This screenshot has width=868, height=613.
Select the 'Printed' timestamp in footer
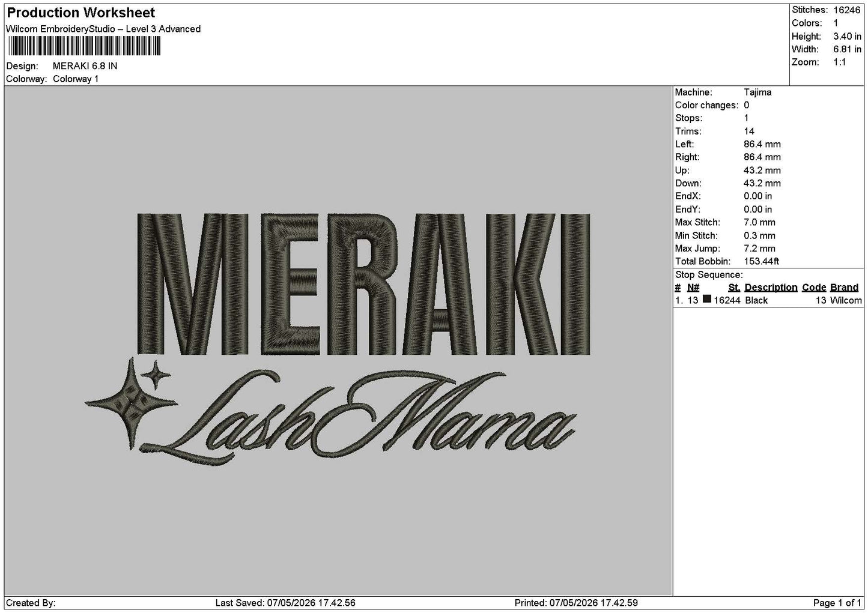576,603
